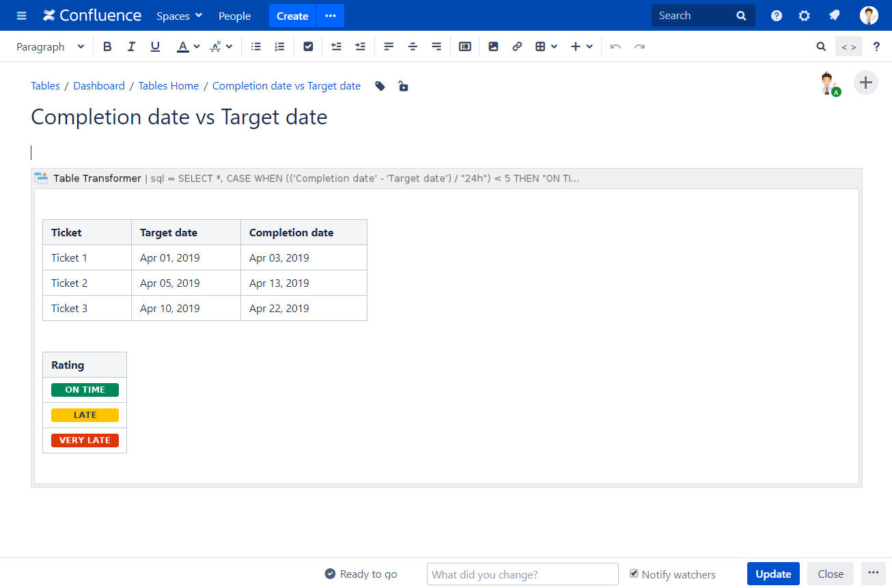This screenshot has height=588, width=892.
Task: Open text color picker arrow
Action: pos(197,46)
